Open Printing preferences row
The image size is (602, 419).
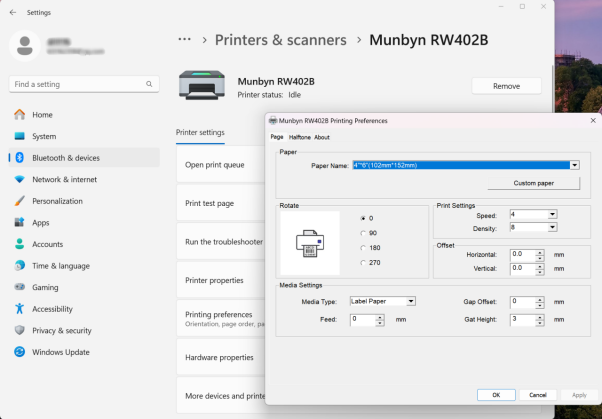pos(221,318)
